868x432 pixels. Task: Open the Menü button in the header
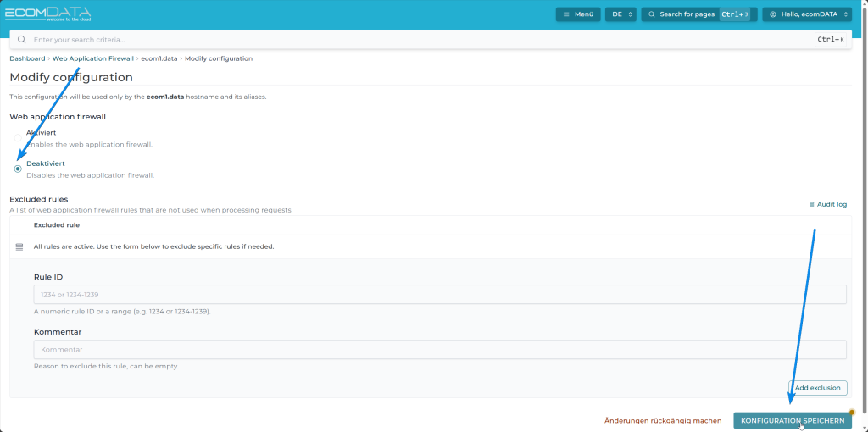tap(578, 14)
